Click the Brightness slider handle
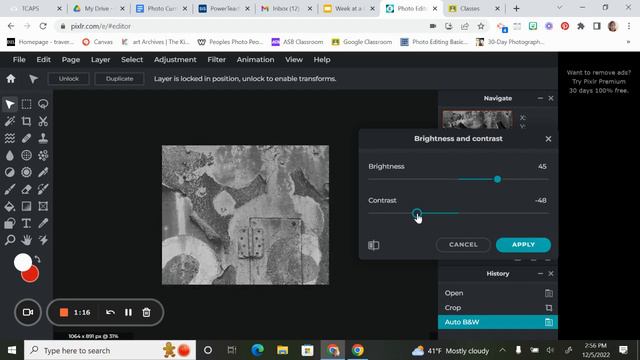 click(x=497, y=179)
